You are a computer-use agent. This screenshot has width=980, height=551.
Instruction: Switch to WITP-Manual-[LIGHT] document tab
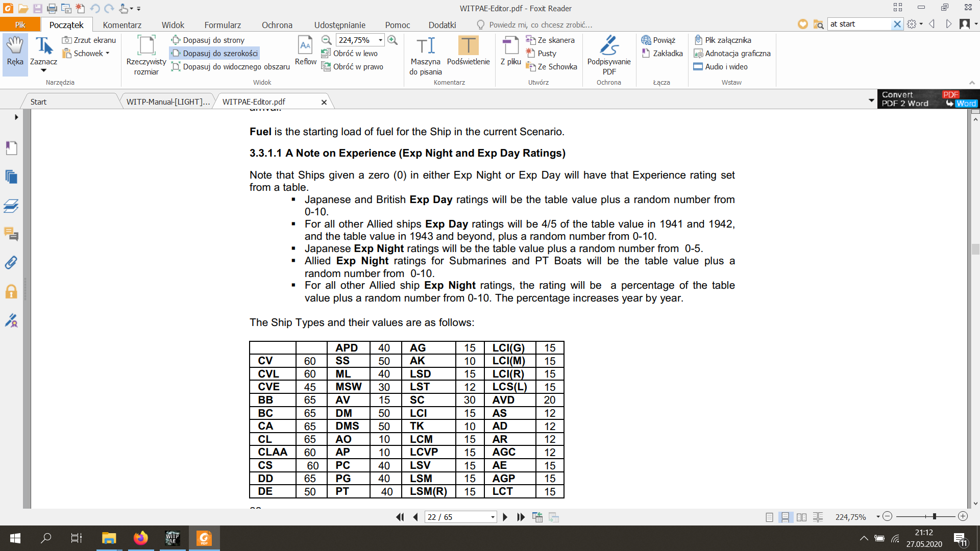coord(168,102)
